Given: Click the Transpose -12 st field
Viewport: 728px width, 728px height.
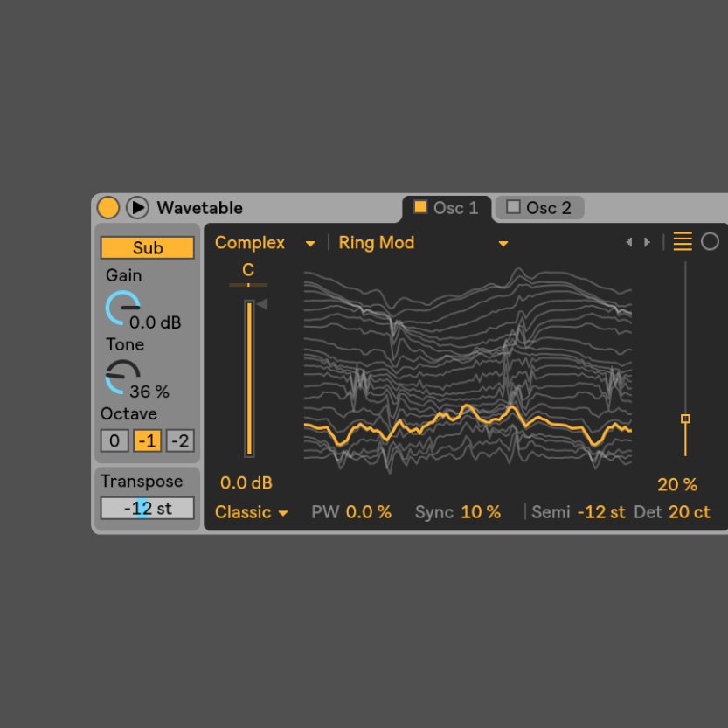Looking at the screenshot, I should tap(147, 508).
